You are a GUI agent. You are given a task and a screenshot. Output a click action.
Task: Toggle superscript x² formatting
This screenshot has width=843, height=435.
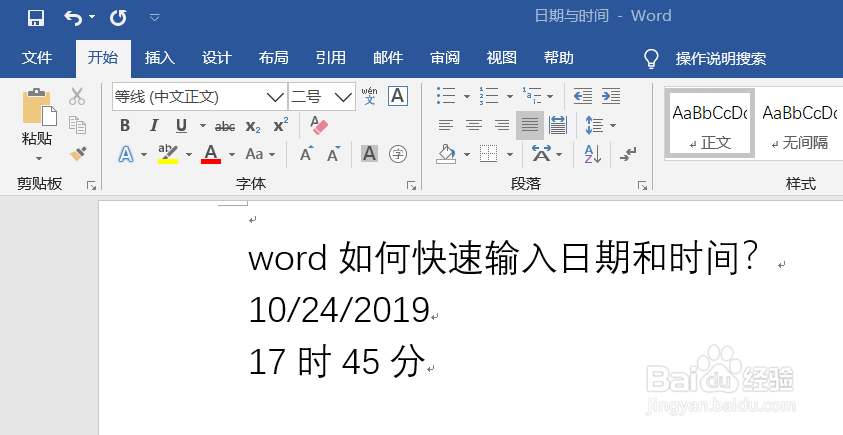point(281,126)
